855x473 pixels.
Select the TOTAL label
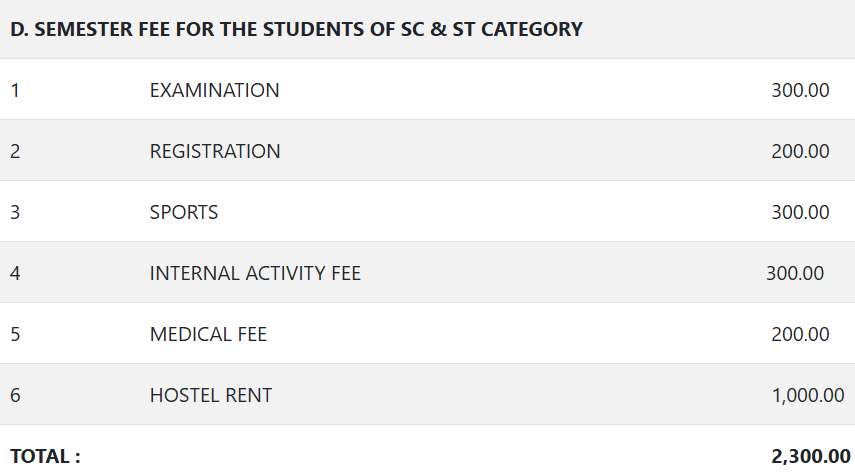coord(45,457)
